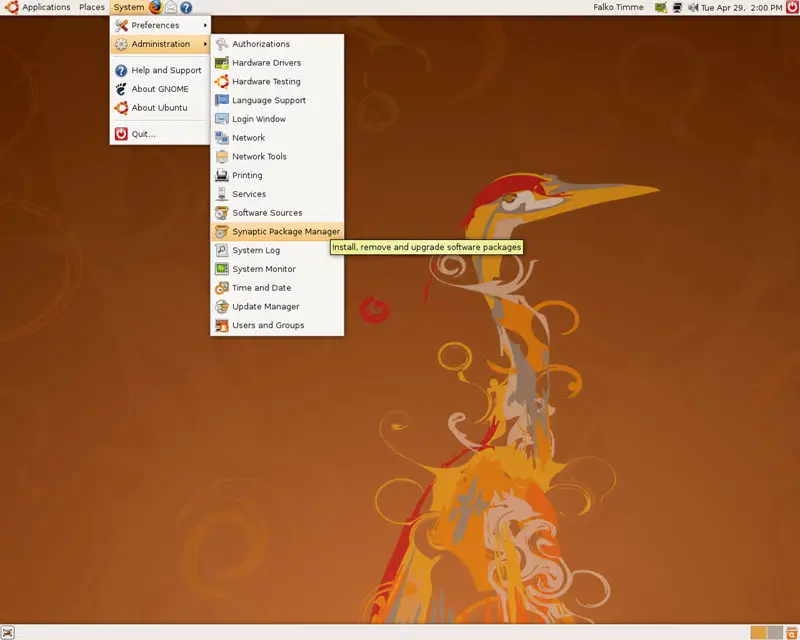
Task: Open the clock showing Tue Apr 29
Action: (x=741, y=8)
